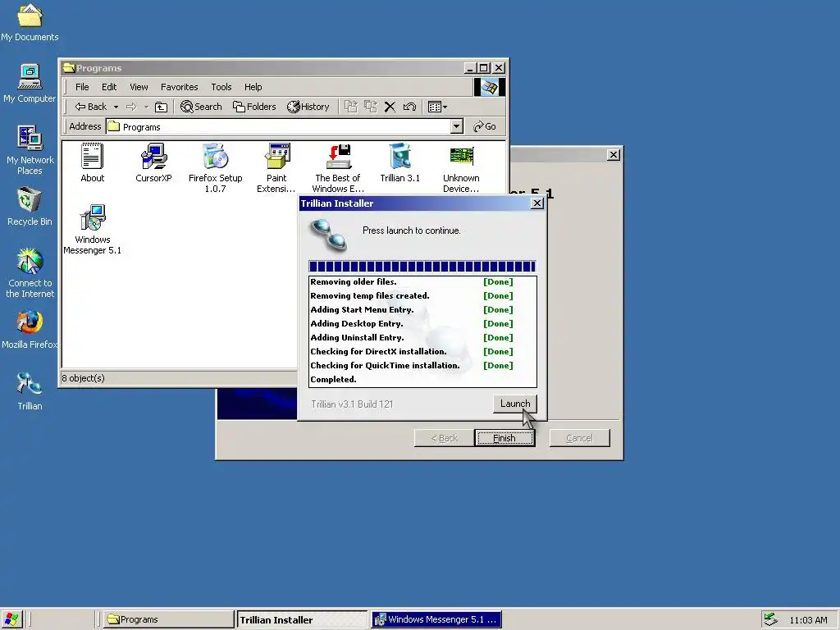This screenshot has width=840, height=630.
Task: Open the Help menu
Action: point(253,87)
